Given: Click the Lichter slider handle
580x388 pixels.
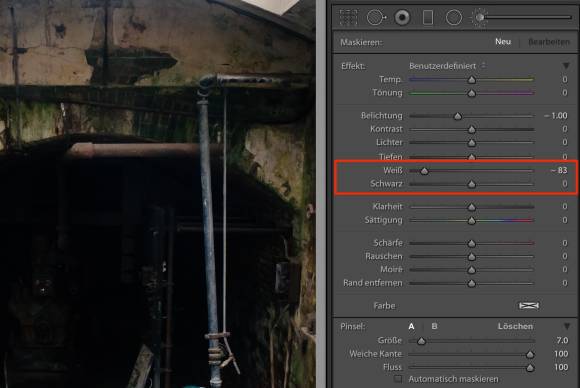Looking at the screenshot, I should 472,143.
